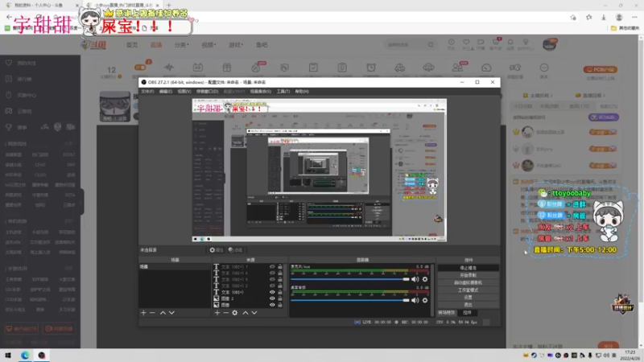
Task: Open 麦克风/Aux audio settings gear
Action: [425, 279]
